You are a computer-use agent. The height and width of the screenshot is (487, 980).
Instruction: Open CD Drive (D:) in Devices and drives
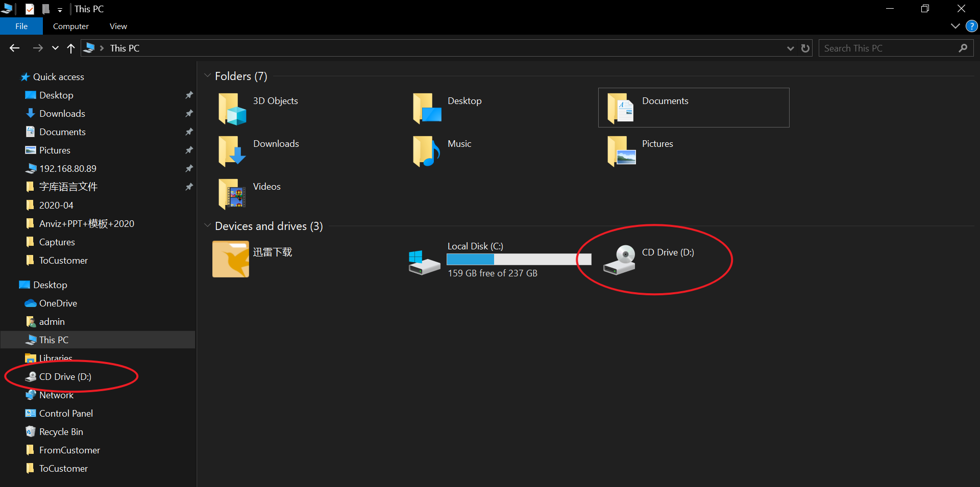tap(620, 260)
